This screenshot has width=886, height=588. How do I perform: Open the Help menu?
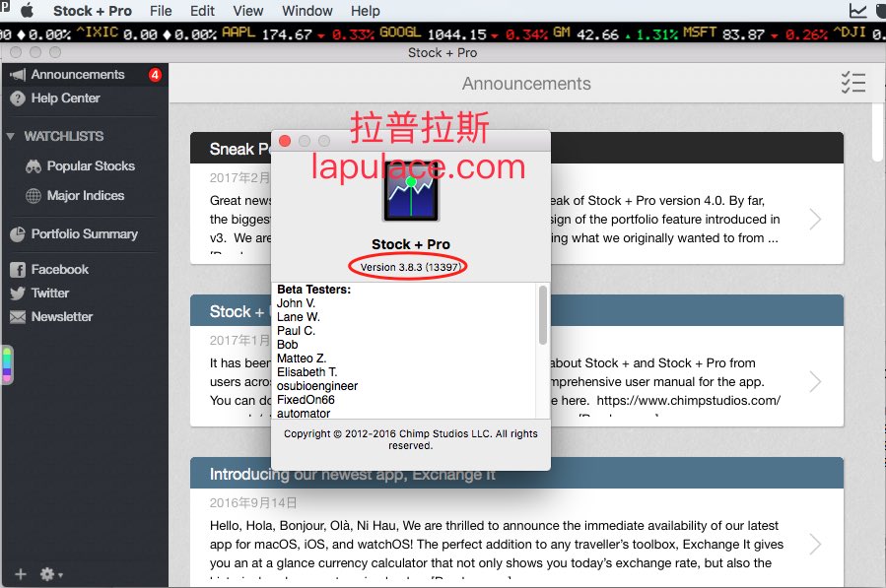point(365,11)
